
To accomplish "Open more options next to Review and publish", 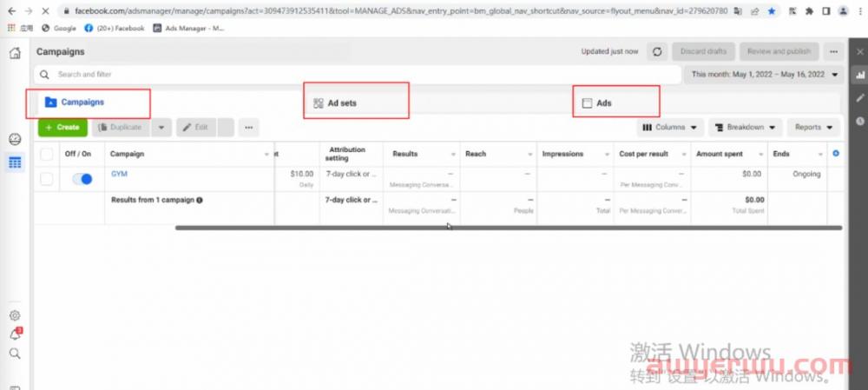I will 833,51.
